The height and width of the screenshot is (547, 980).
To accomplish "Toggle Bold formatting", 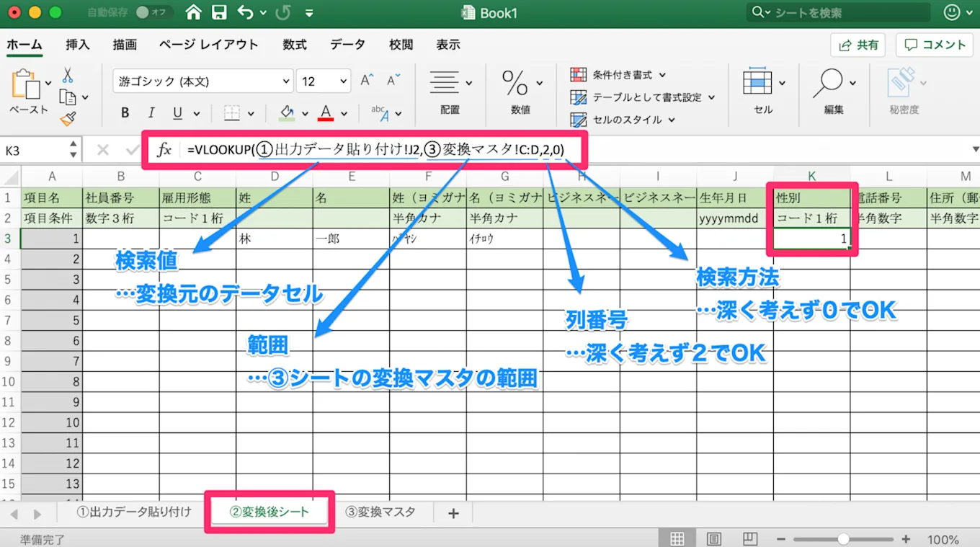I will [125, 113].
